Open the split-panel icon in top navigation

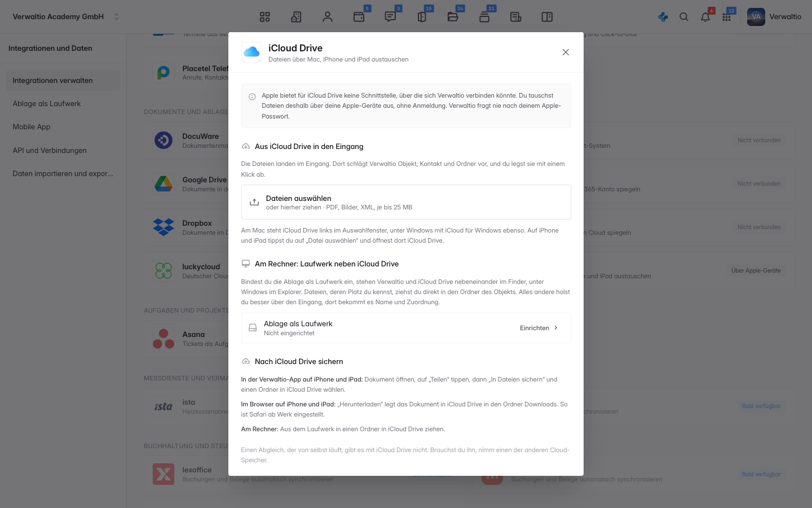[x=547, y=17]
